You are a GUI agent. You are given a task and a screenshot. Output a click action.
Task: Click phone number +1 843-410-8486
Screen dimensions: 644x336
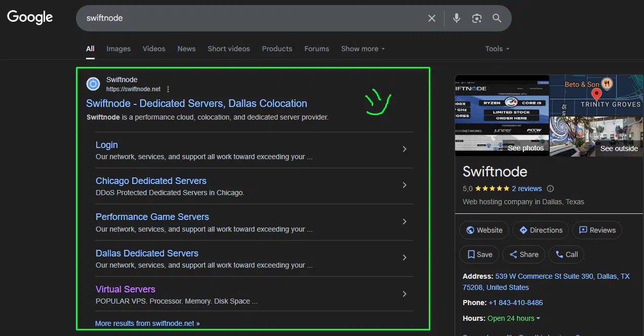click(515, 303)
